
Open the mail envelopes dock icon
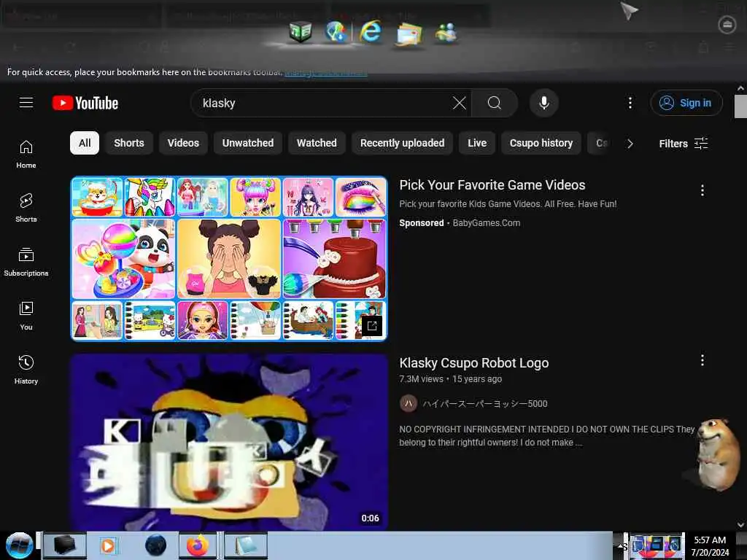[x=409, y=34]
